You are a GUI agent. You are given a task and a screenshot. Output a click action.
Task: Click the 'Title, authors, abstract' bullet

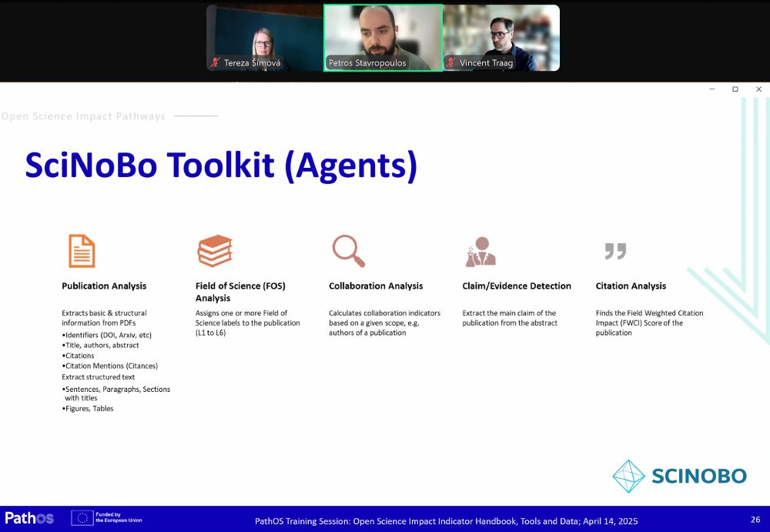pyautogui.click(x=101, y=346)
